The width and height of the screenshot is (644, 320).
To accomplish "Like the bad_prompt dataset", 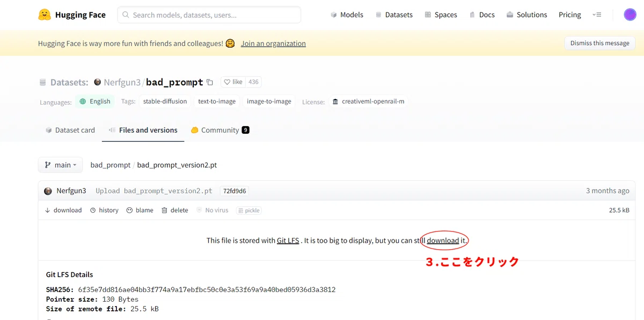I will point(233,82).
